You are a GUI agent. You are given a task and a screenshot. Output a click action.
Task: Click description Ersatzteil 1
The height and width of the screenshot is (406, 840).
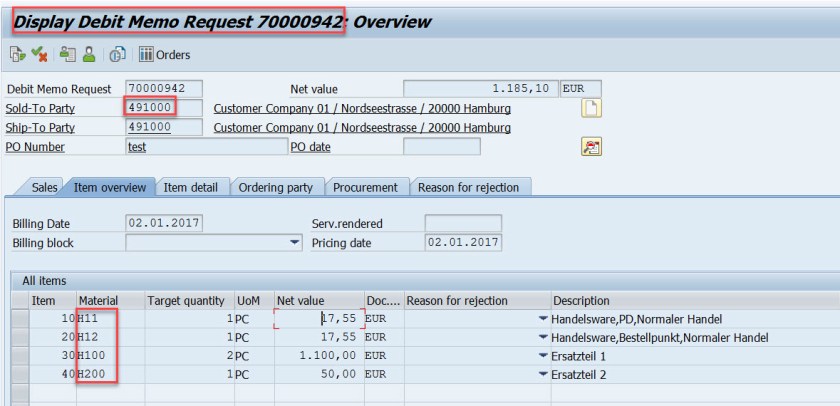[x=579, y=356]
